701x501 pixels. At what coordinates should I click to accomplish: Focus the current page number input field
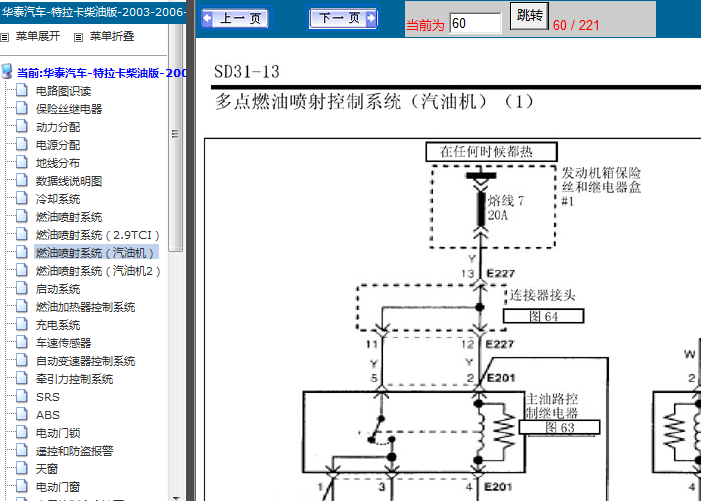click(475, 23)
